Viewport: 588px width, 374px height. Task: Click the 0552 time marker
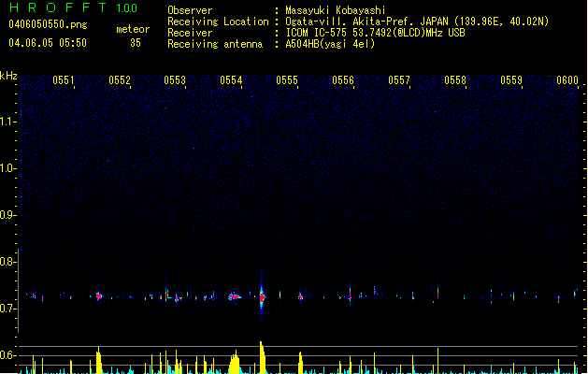pos(120,80)
